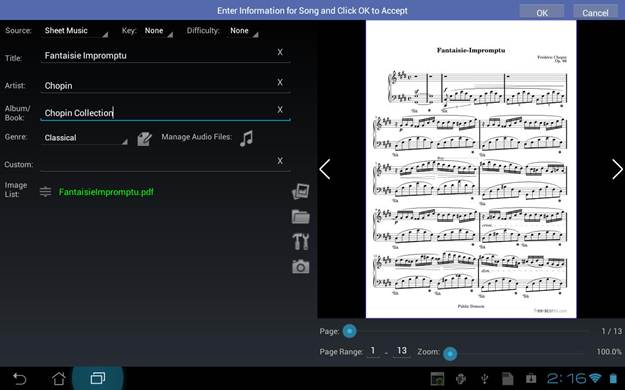
Task: Select the FantaisieImpromptu.pdf file entry
Action: tap(106, 192)
